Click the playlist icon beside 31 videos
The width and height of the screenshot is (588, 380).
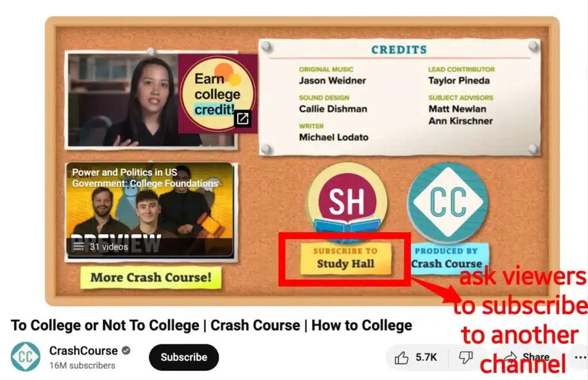[78, 246]
